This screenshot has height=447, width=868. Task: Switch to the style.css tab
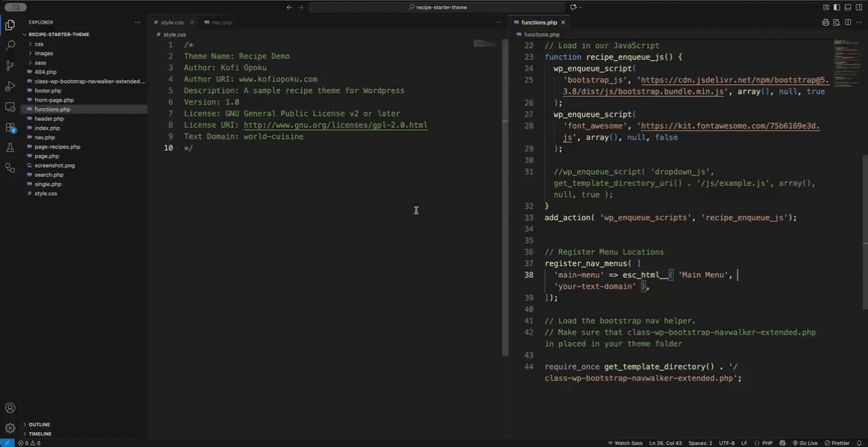click(172, 22)
